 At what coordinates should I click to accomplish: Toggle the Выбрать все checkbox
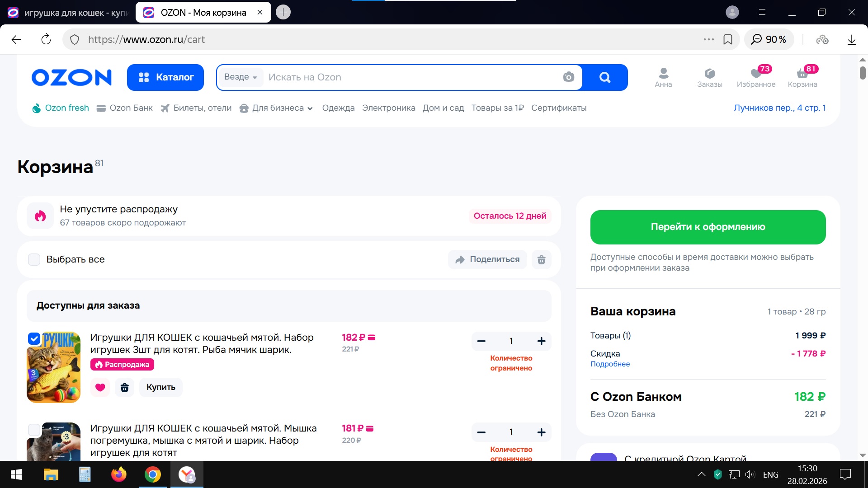(34, 259)
